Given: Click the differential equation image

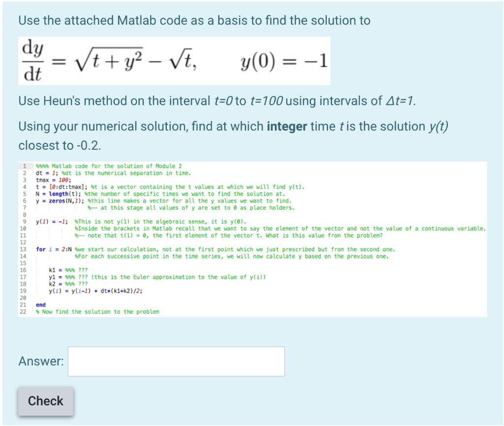Looking at the screenshot, I should [x=174, y=61].
